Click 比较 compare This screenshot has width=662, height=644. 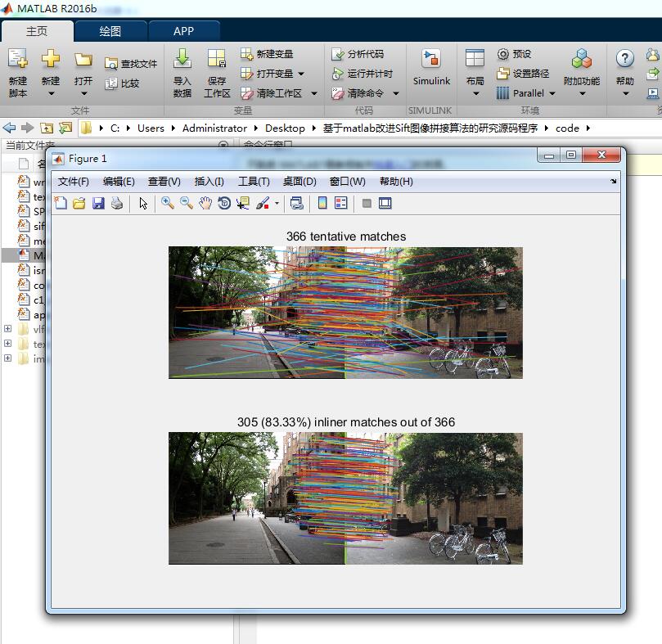pyautogui.click(x=122, y=83)
